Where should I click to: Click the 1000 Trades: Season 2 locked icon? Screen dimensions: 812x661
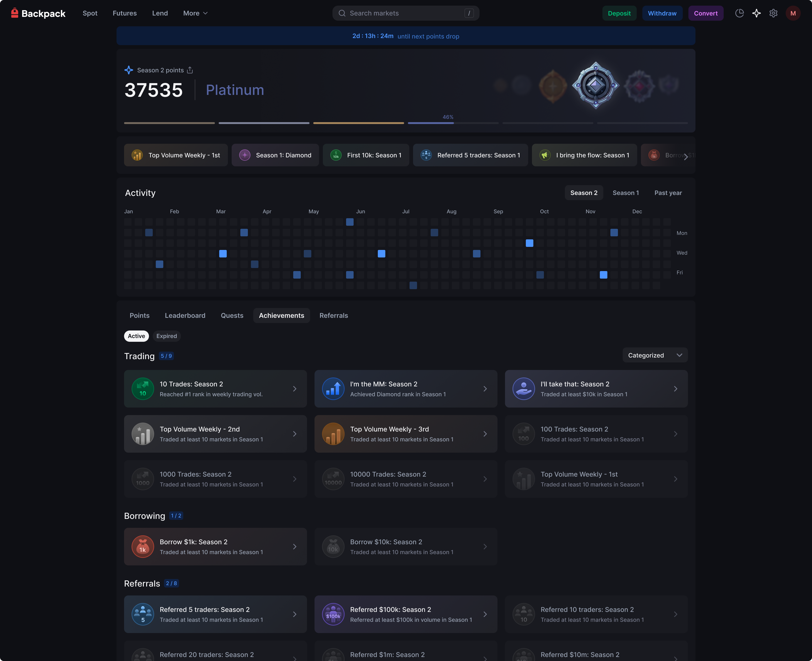(x=143, y=479)
